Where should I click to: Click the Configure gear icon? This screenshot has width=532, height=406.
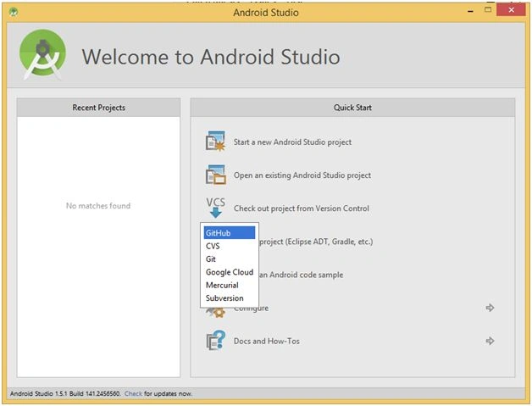point(215,312)
